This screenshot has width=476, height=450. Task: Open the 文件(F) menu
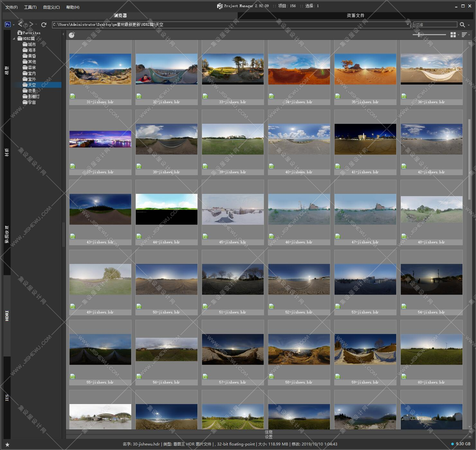point(12,7)
